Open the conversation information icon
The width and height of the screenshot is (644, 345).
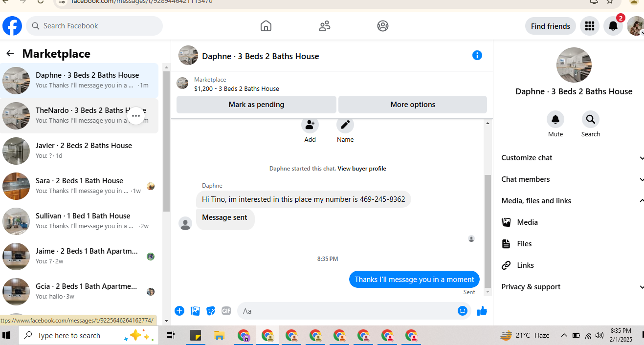tap(477, 55)
